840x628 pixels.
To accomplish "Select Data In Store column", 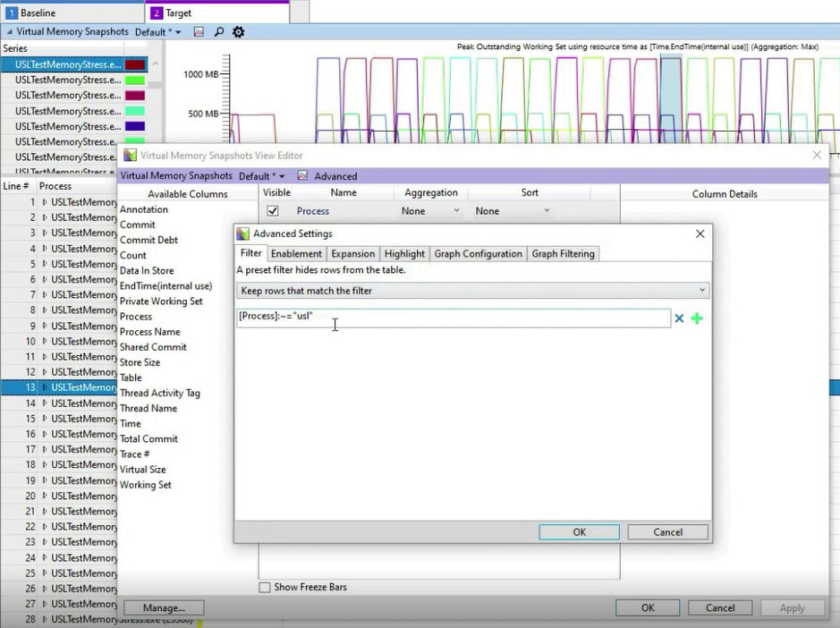I will [146, 270].
